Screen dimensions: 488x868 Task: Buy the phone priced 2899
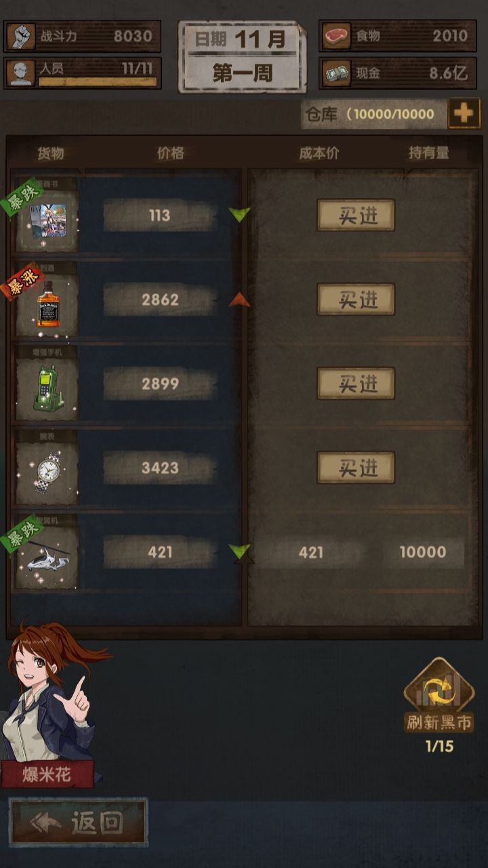point(356,384)
